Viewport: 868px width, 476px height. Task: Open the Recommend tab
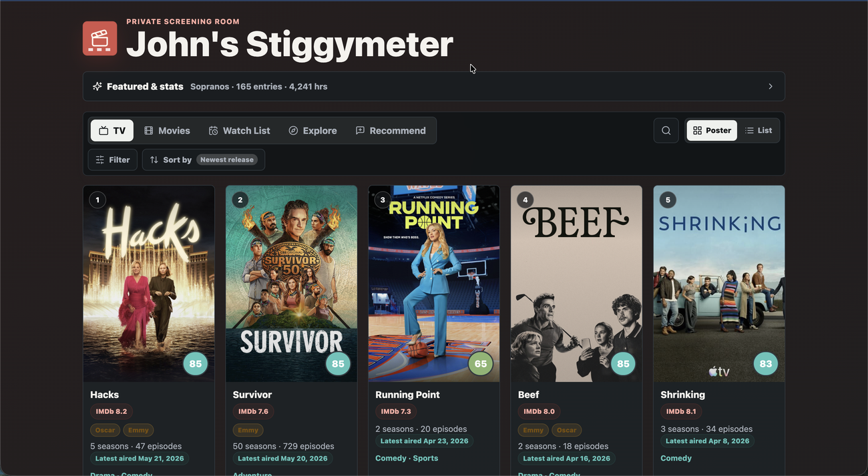click(391, 131)
